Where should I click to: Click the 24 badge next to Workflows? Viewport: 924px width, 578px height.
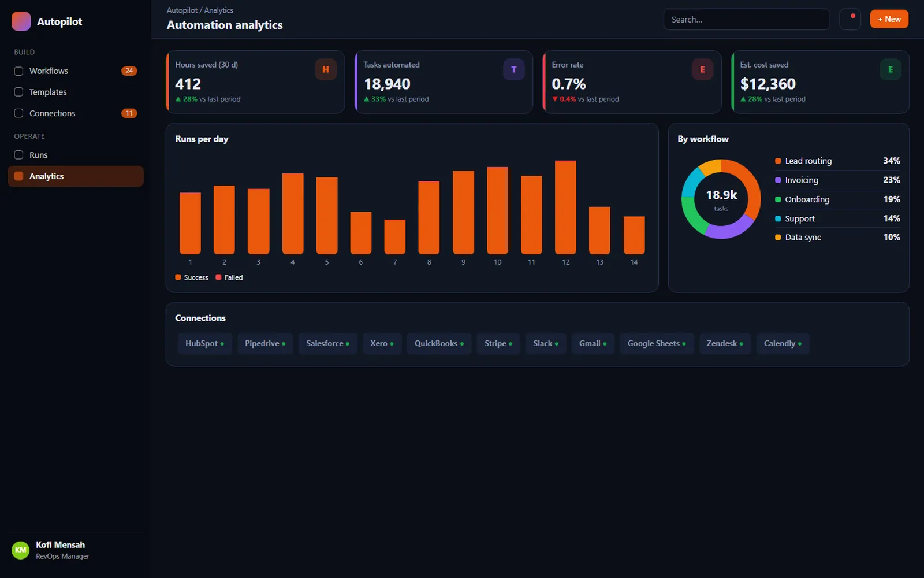click(x=129, y=71)
